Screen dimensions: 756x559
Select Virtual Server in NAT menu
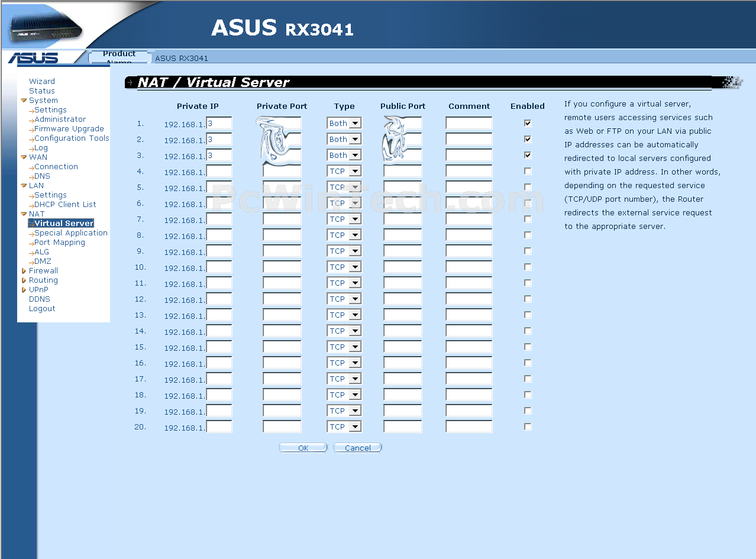[x=64, y=224]
